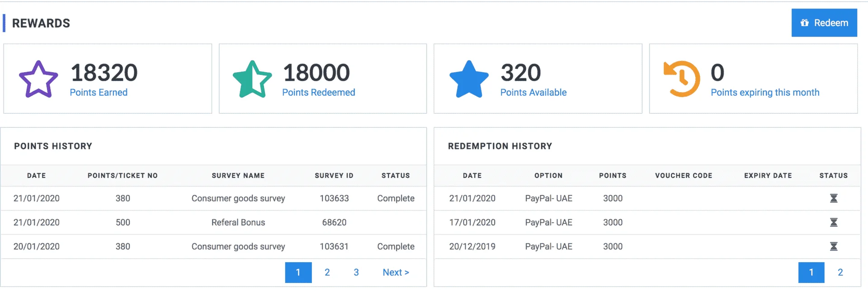Select page 1 in Redemption History pagination
Viewport: 868px width, 297px height.
coord(811,272)
